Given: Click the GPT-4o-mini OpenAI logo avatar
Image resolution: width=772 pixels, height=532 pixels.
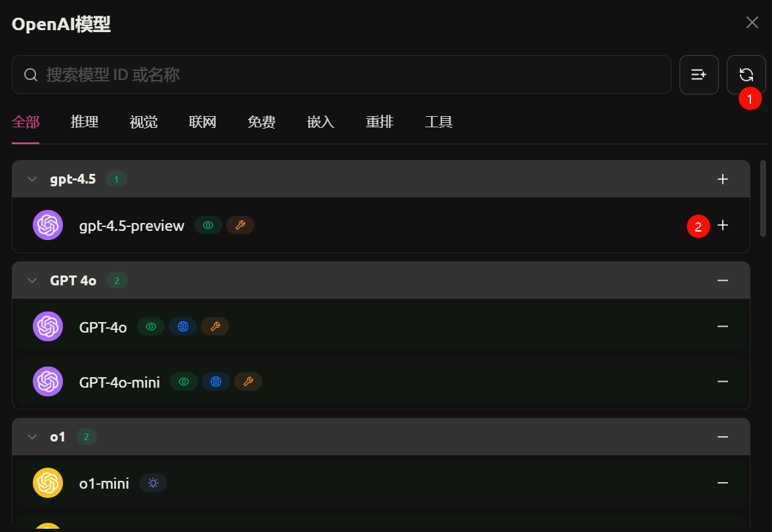Looking at the screenshot, I should point(48,381).
